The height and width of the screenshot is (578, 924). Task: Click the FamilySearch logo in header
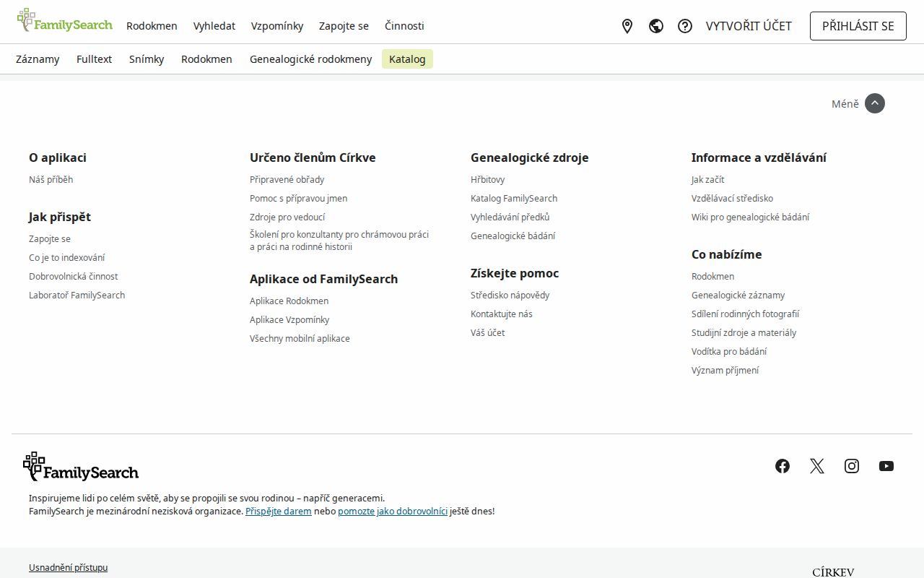pos(65,21)
